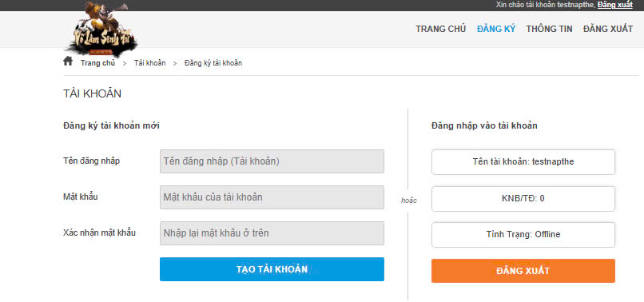Click the TÀI KHOẢN page heading
644x302 pixels.
click(93, 93)
